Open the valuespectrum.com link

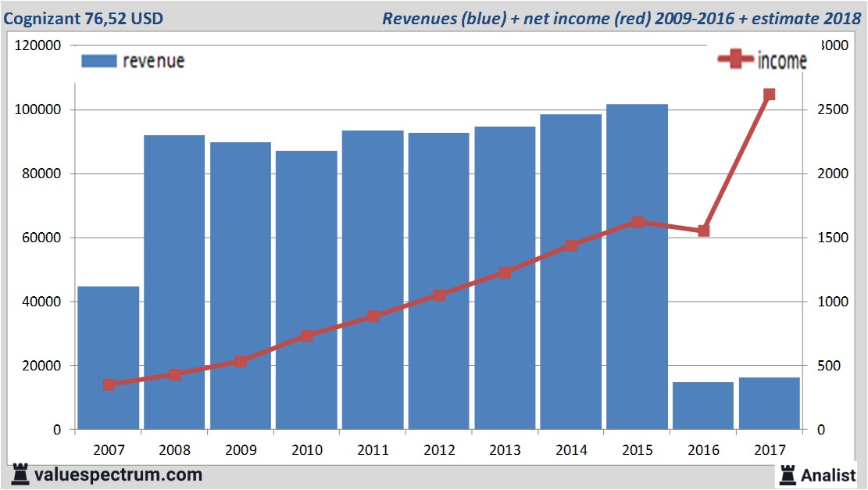(x=118, y=475)
